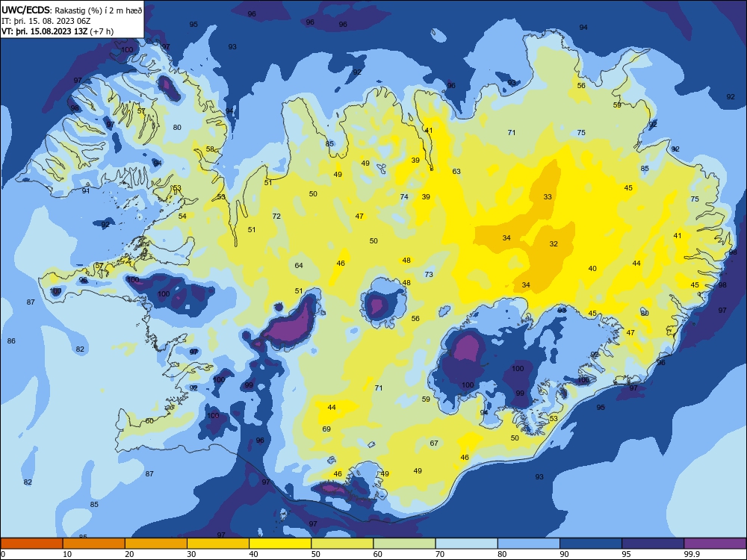
Task: Choose the purple legend swatch above 99.9
Action: (715, 544)
